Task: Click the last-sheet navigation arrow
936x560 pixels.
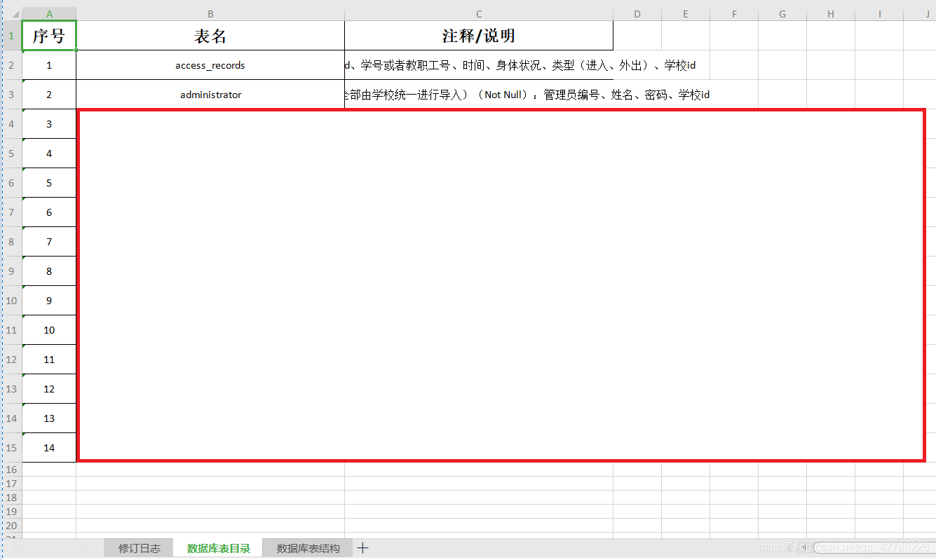Action: coord(83,547)
